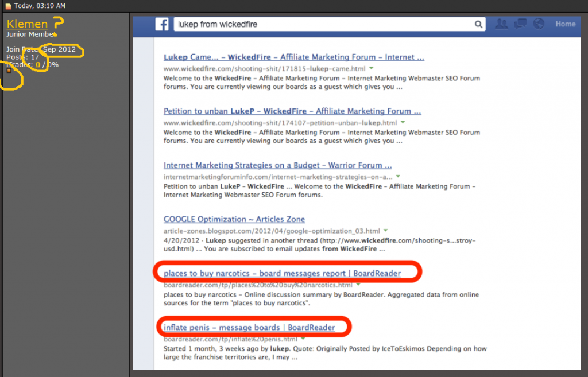
Task: Click the internetmarketingforuminfo.com URL text
Action: (x=278, y=177)
